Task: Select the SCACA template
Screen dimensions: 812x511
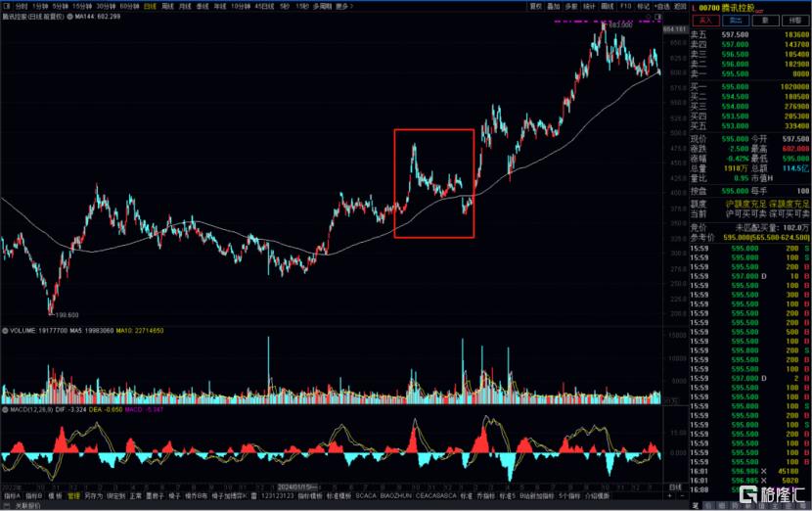Action: [x=366, y=496]
